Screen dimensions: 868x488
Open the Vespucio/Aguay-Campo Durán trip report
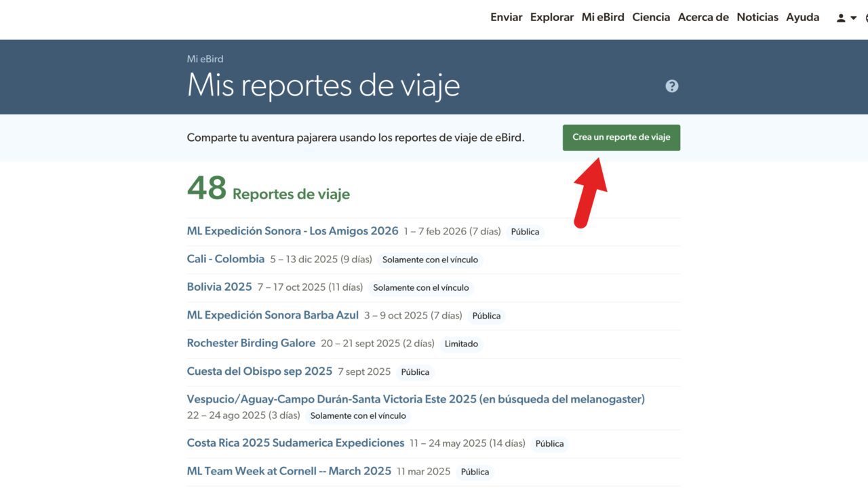click(x=415, y=399)
